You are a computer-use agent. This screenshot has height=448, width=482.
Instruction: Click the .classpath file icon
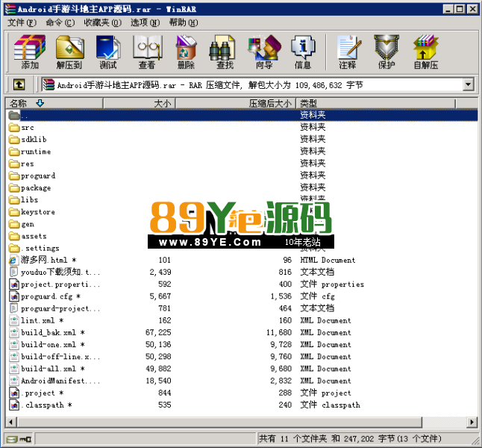coord(14,405)
